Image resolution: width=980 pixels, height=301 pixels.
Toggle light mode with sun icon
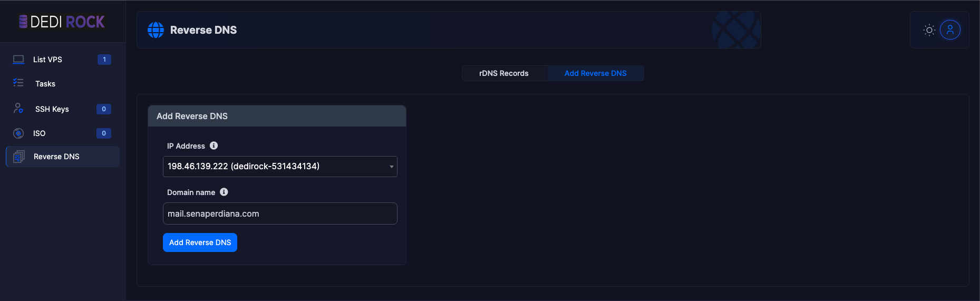(929, 30)
